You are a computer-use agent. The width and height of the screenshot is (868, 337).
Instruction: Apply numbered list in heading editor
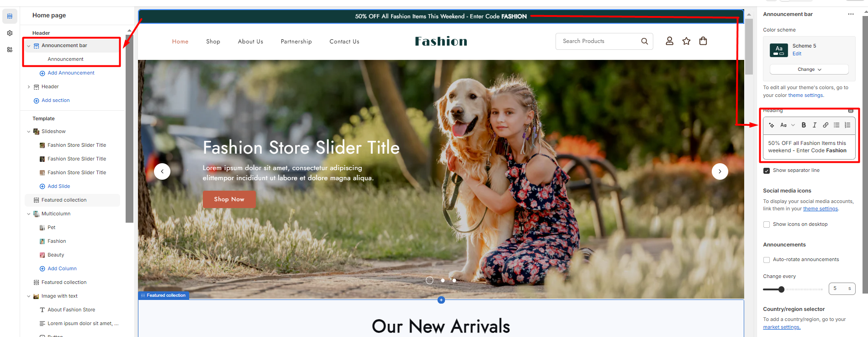pyautogui.click(x=847, y=125)
